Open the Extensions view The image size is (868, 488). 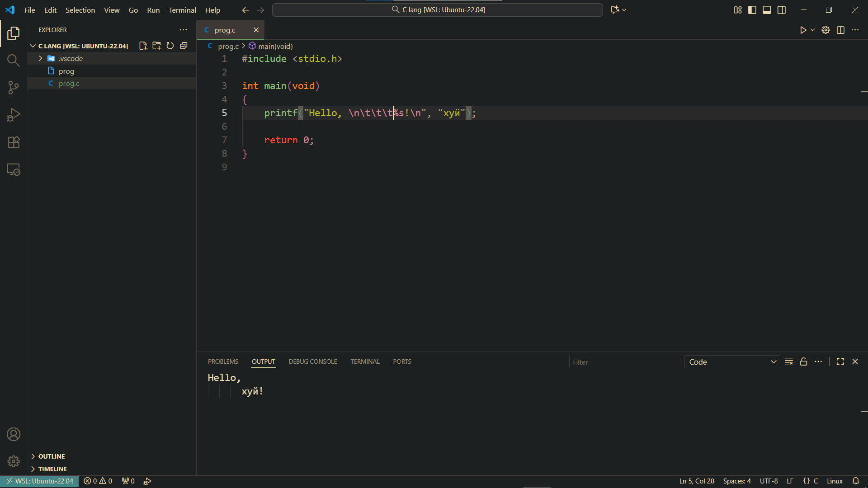point(14,142)
